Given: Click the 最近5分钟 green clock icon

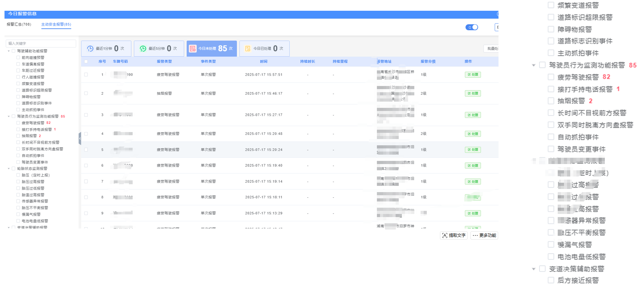Looking at the screenshot, I should [x=143, y=49].
